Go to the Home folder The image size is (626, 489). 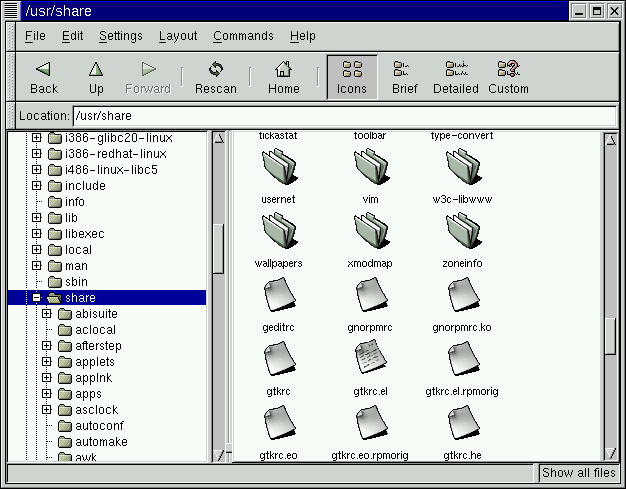coord(284,77)
